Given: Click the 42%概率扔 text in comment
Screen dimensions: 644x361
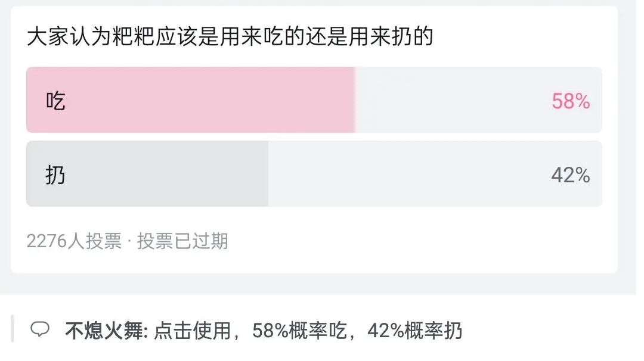Looking at the screenshot, I should [414, 330].
